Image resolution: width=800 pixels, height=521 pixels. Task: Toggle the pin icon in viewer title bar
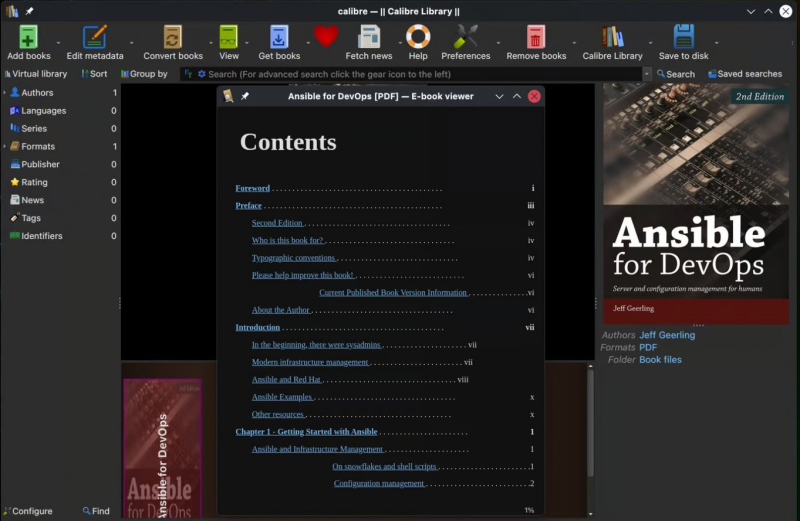click(x=245, y=96)
